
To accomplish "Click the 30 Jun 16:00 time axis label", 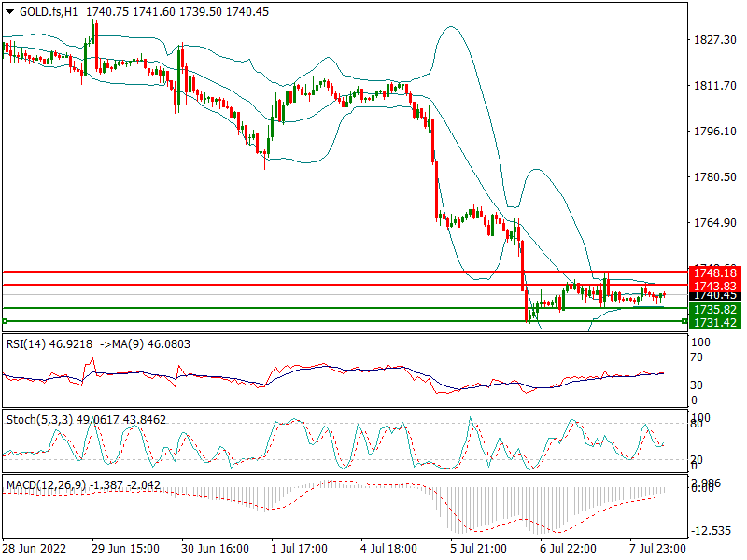I will pos(215,549).
